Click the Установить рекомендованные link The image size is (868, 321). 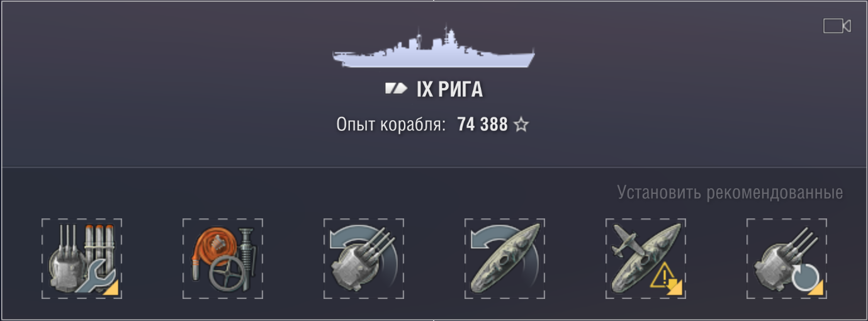(x=730, y=193)
